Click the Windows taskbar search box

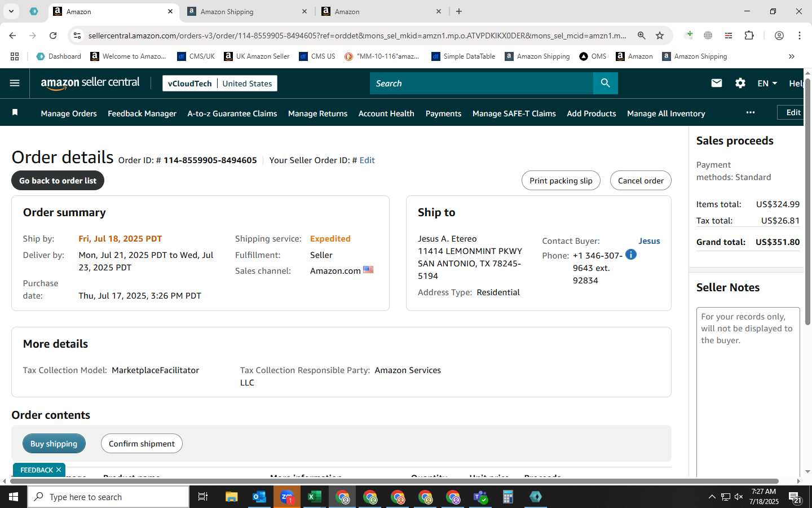(108, 497)
